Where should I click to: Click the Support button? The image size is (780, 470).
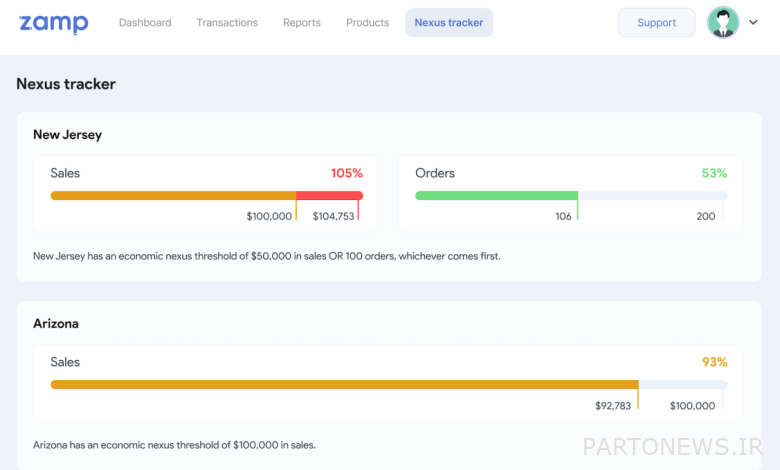tap(656, 22)
